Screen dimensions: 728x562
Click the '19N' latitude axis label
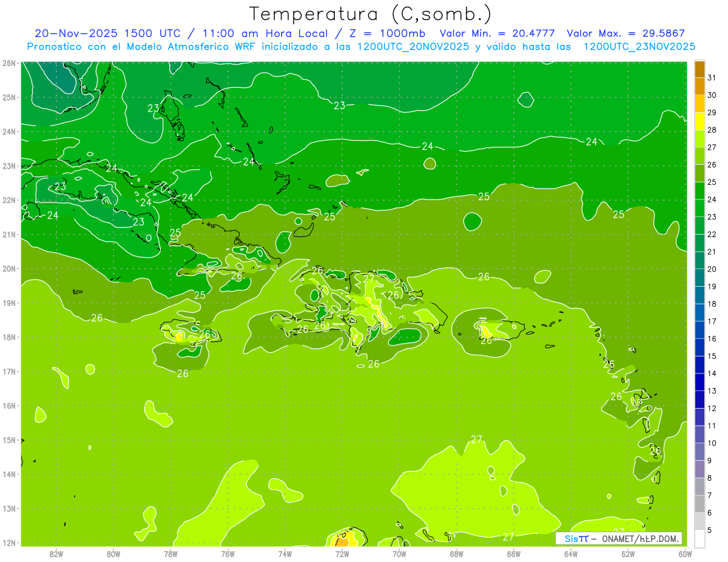[9, 303]
